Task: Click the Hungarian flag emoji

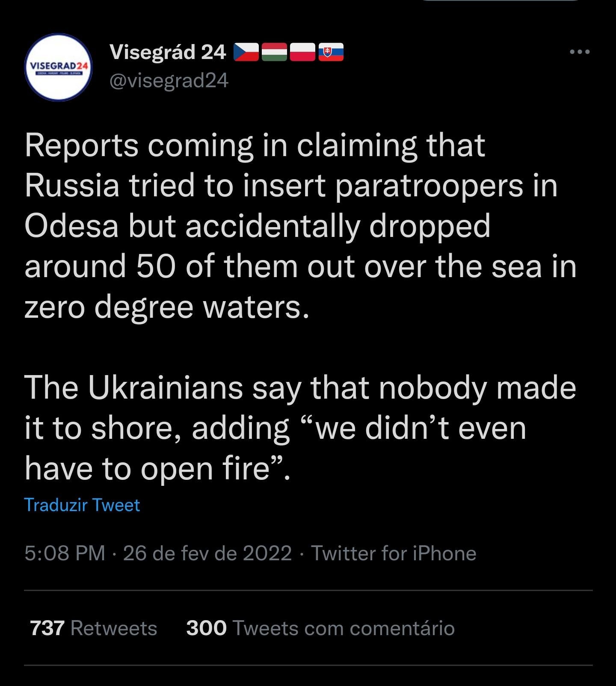Action: coord(274,52)
